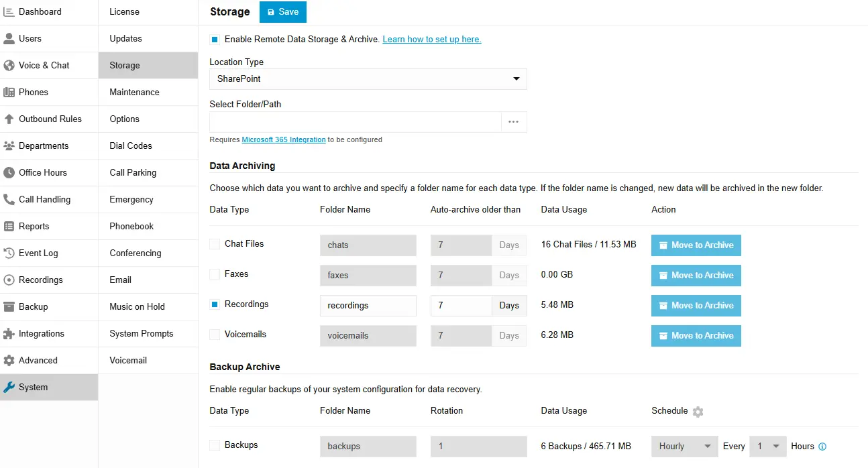Image resolution: width=868 pixels, height=468 pixels.
Task: Click the Integrations puzzle piece icon
Action: click(9, 333)
